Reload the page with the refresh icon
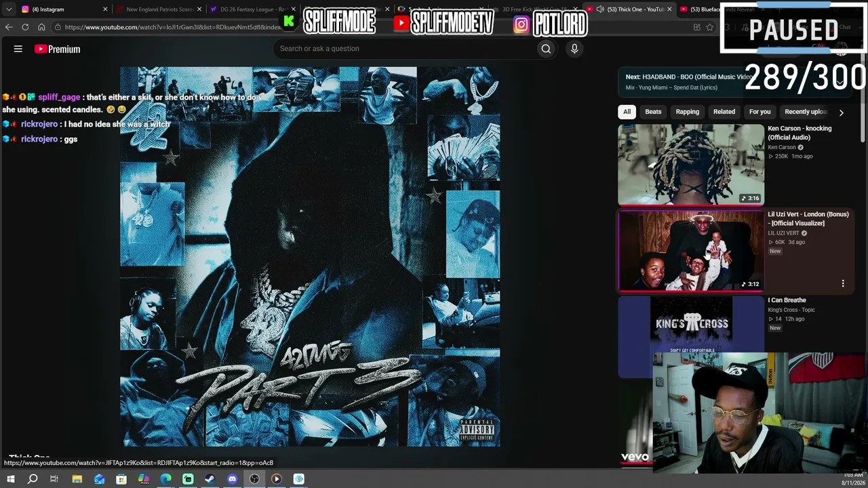 click(x=25, y=27)
